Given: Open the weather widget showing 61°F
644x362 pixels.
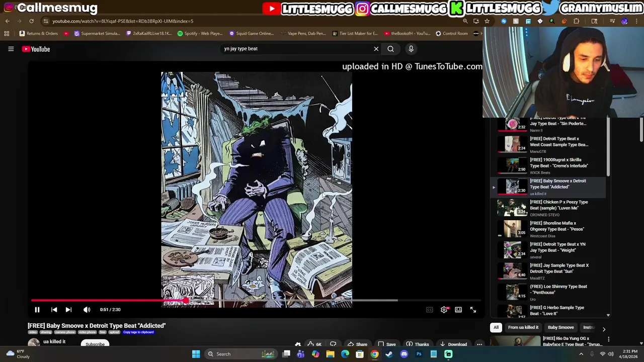Looking at the screenshot, I should [x=18, y=354].
